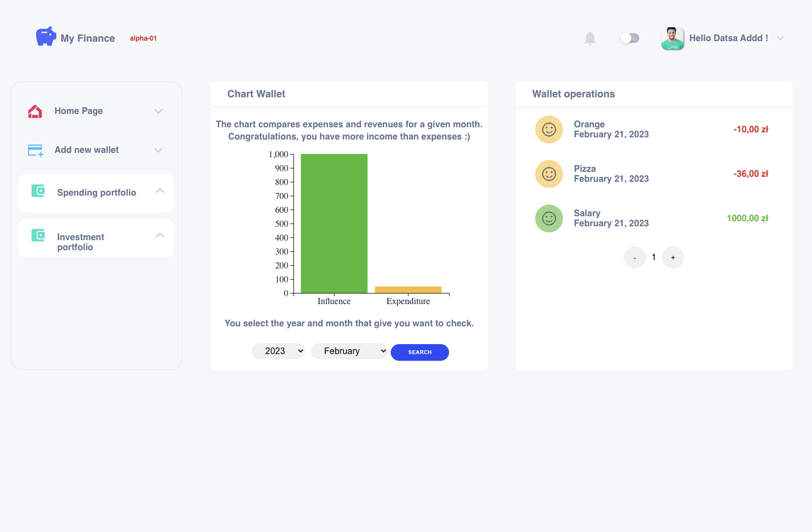Click the green Influence bar in chart
The width and height of the screenshot is (812, 532).
(334, 223)
